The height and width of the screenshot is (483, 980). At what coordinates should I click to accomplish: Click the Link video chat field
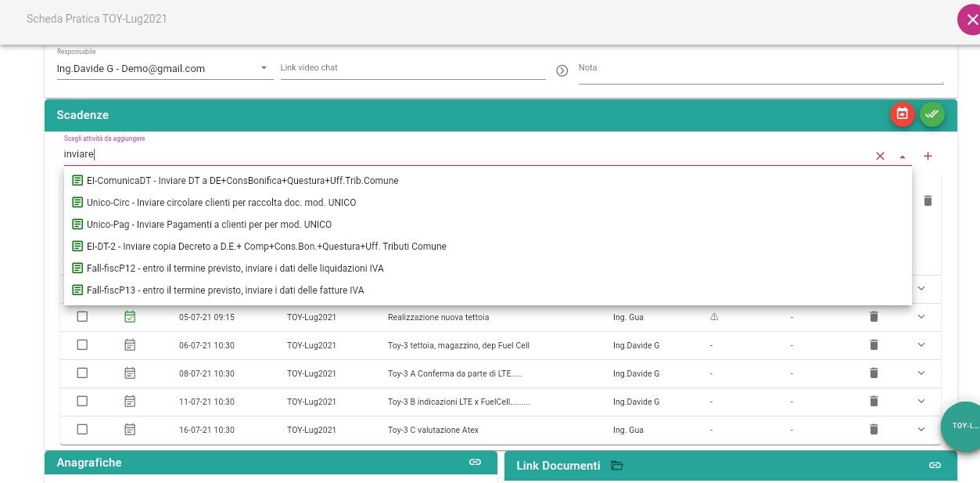413,69
